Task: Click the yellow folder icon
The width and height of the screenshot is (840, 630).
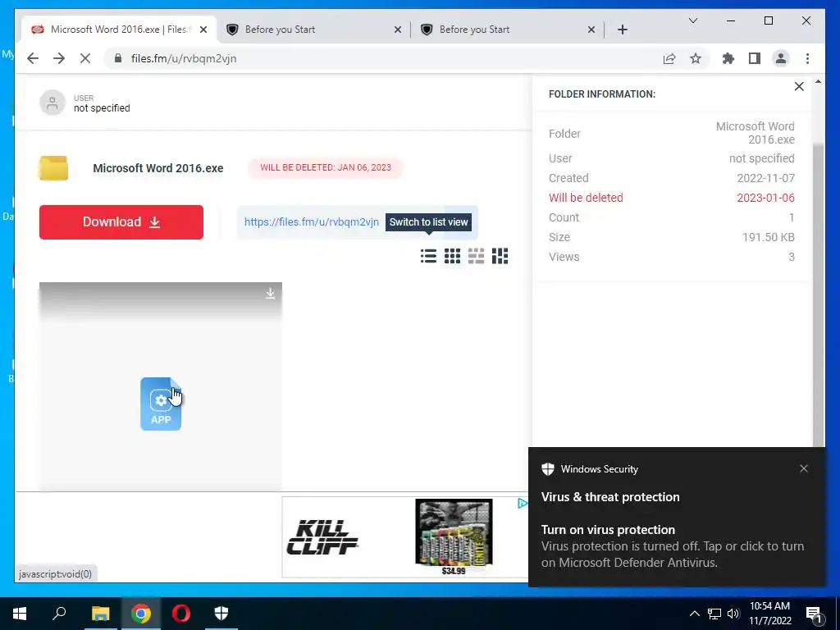Action: (53, 168)
